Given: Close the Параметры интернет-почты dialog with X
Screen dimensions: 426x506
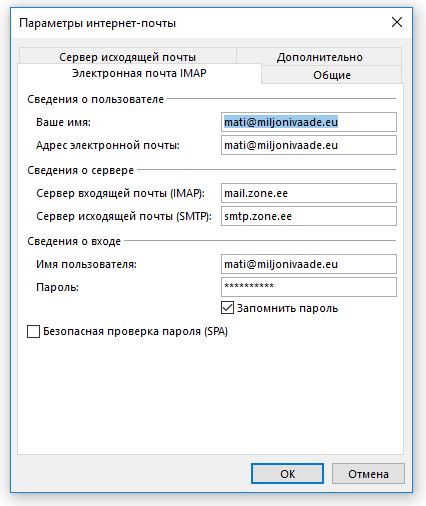Looking at the screenshot, I should 397,23.
